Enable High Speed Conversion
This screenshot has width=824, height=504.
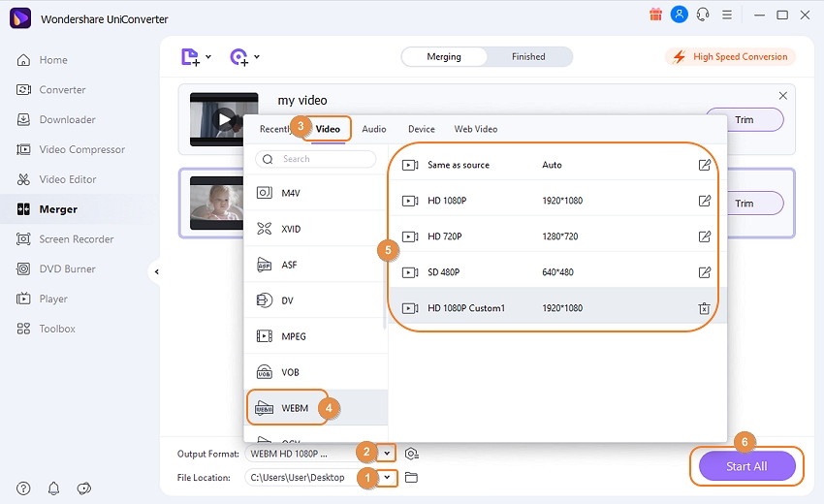pyautogui.click(x=731, y=57)
